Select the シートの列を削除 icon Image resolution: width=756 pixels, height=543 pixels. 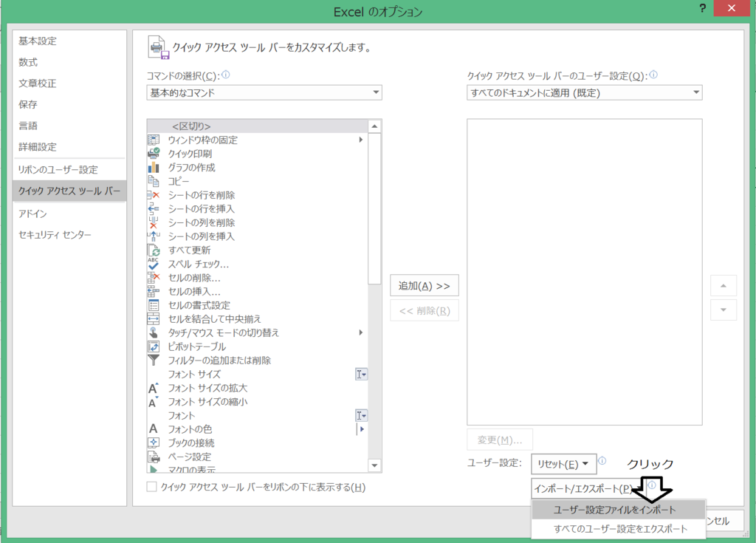(154, 222)
